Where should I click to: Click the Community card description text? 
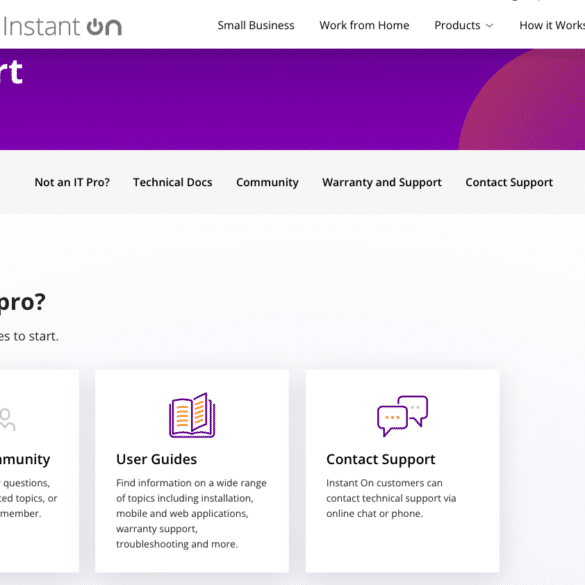pyautogui.click(x=29, y=498)
